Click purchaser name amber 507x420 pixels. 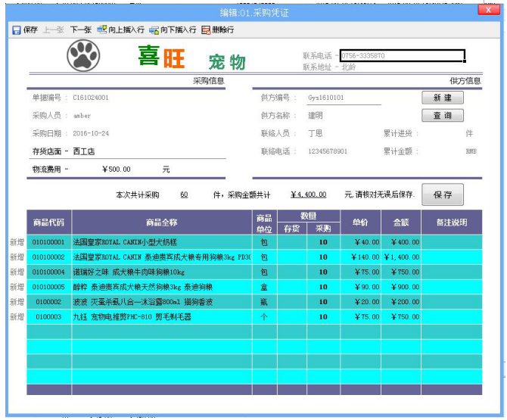pyautogui.click(x=82, y=116)
